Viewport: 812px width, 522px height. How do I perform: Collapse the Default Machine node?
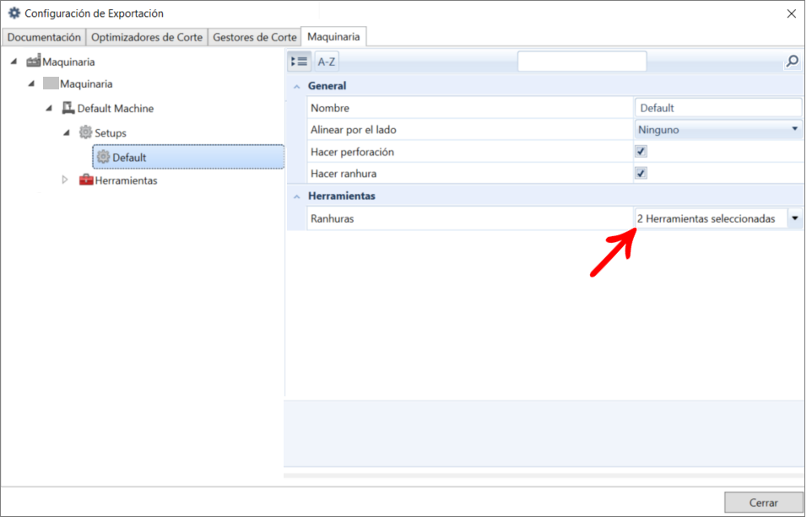coord(49,108)
